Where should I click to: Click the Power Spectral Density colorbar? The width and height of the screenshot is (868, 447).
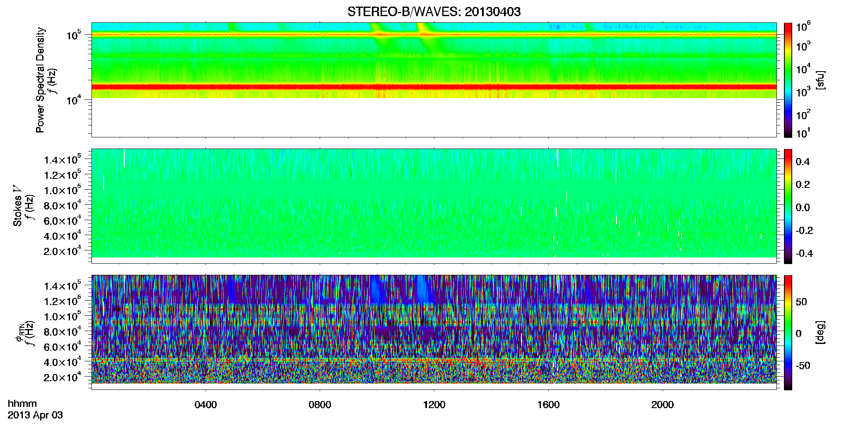pyautogui.click(x=788, y=80)
